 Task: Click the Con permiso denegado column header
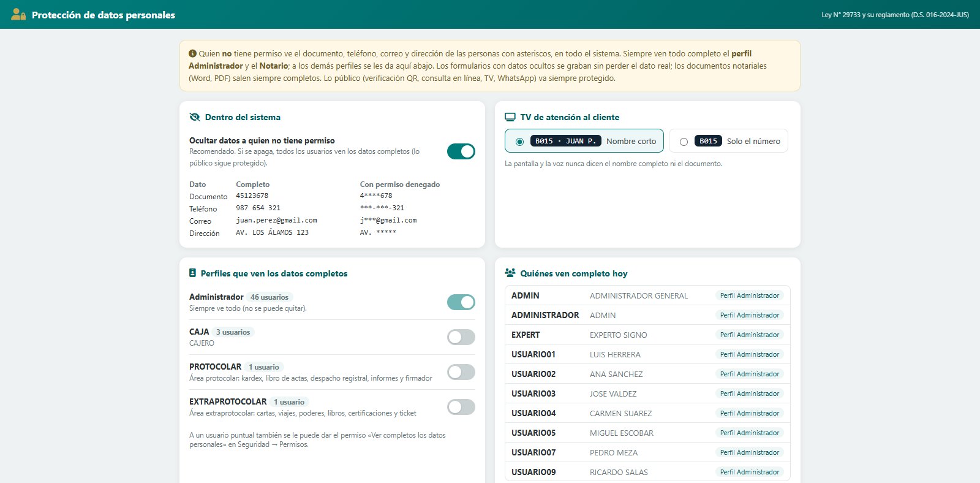[x=400, y=184]
